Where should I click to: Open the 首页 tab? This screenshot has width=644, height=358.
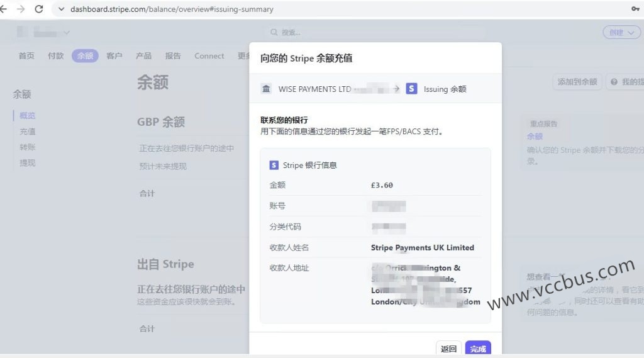[26, 56]
